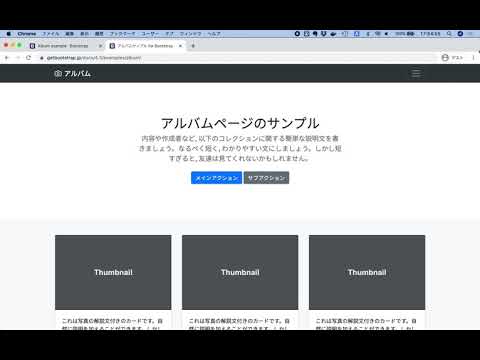The width and height of the screenshot is (480, 360).
Task: Click the lock icon in address bar
Action: pos(42,58)
